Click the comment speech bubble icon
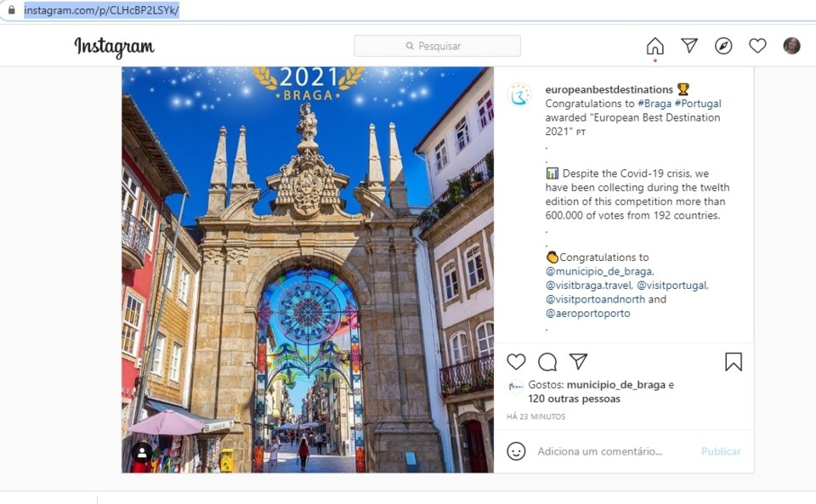 (x=547, y=362)
